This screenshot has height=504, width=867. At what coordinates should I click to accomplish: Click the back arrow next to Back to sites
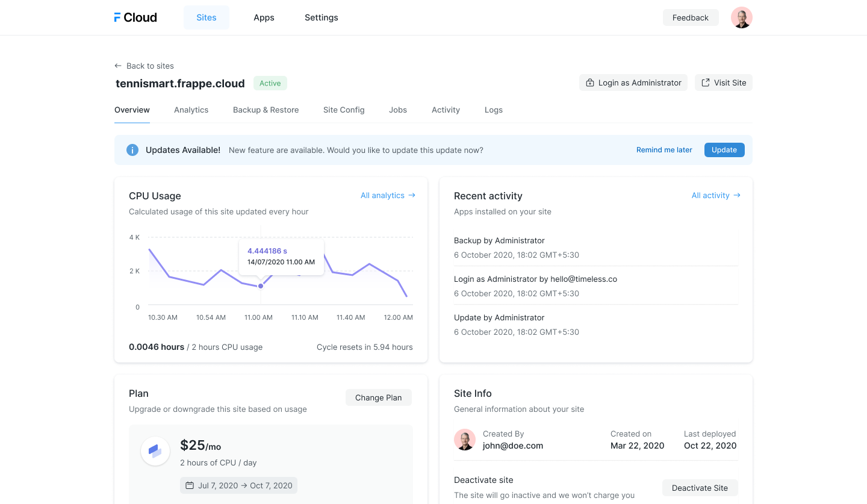(x=118, y=66)
